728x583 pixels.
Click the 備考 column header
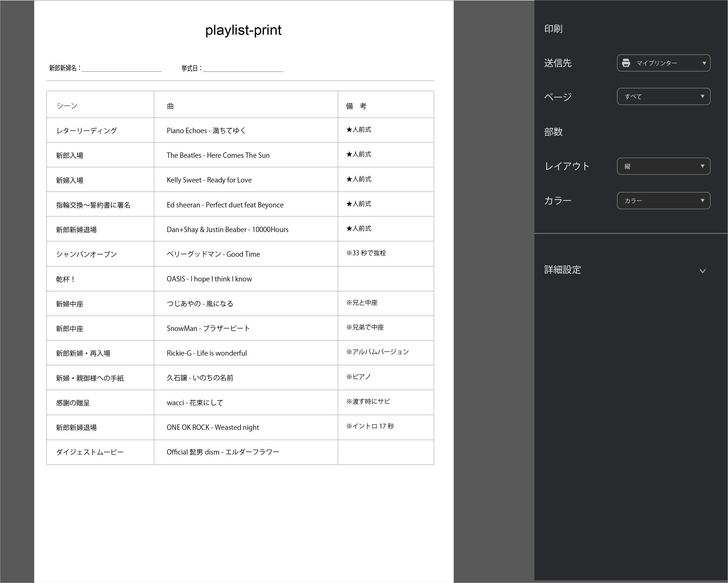[356, 106]
